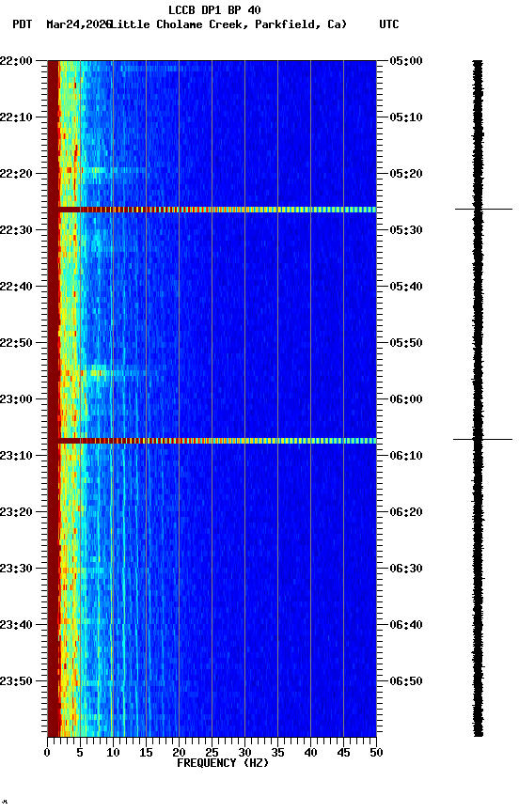Click the 06:20 UTC time label

click(406, 512)
